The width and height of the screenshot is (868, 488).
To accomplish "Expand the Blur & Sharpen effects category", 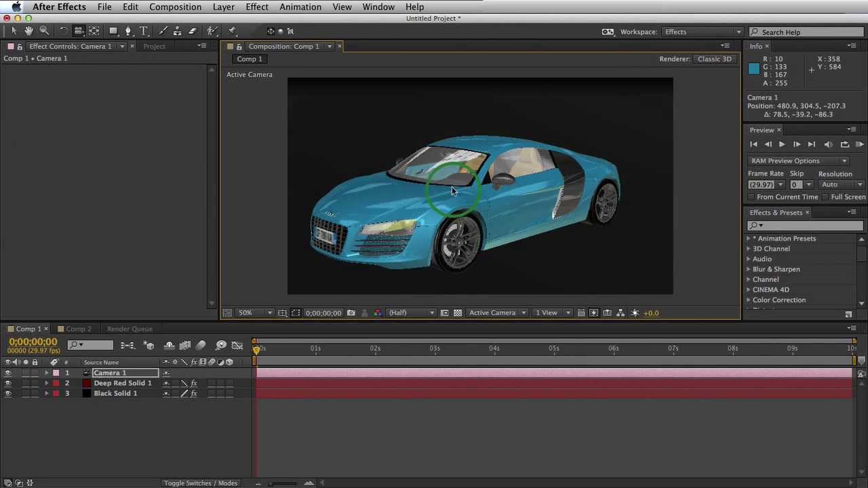I will (749, 269).
